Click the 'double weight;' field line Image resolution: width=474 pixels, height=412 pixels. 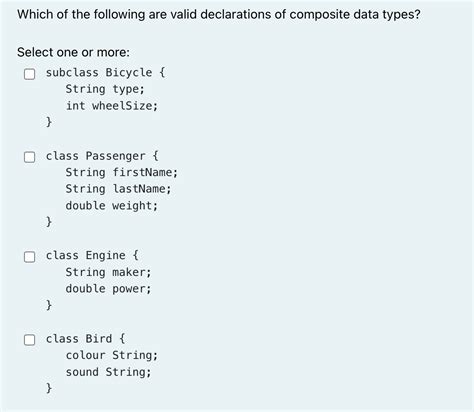(x=112, y=206)
